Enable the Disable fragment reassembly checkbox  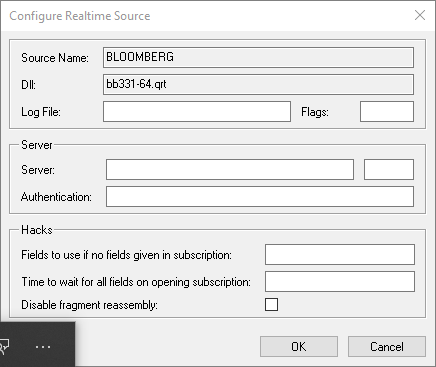(x=271, y=304)
